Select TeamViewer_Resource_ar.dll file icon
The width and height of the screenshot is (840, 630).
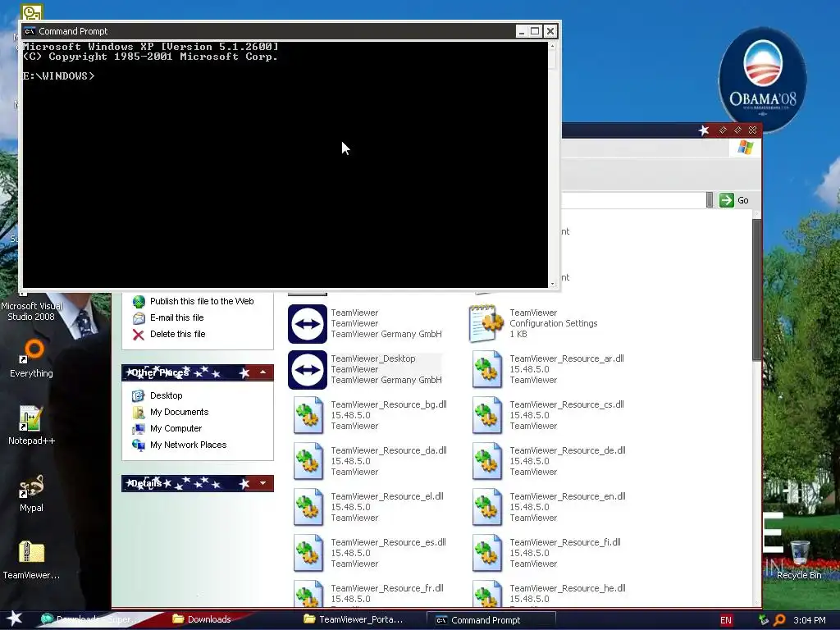(486, 370)
